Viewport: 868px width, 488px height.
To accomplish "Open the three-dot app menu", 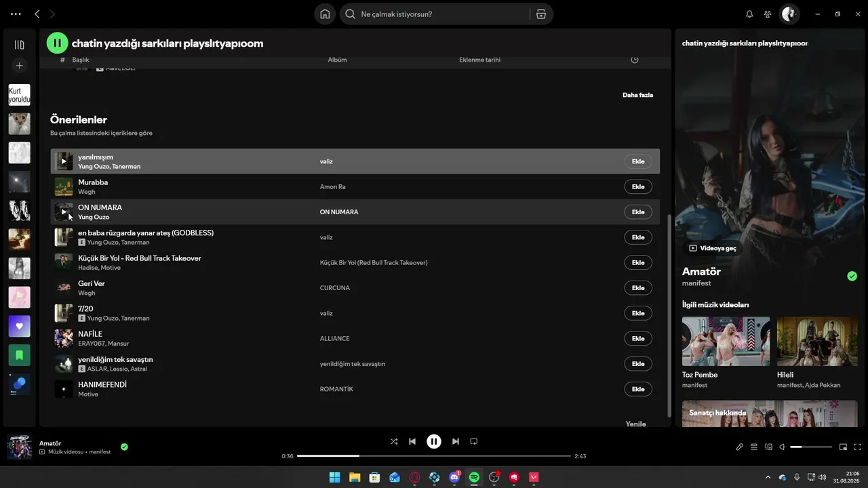I will 16,14.
